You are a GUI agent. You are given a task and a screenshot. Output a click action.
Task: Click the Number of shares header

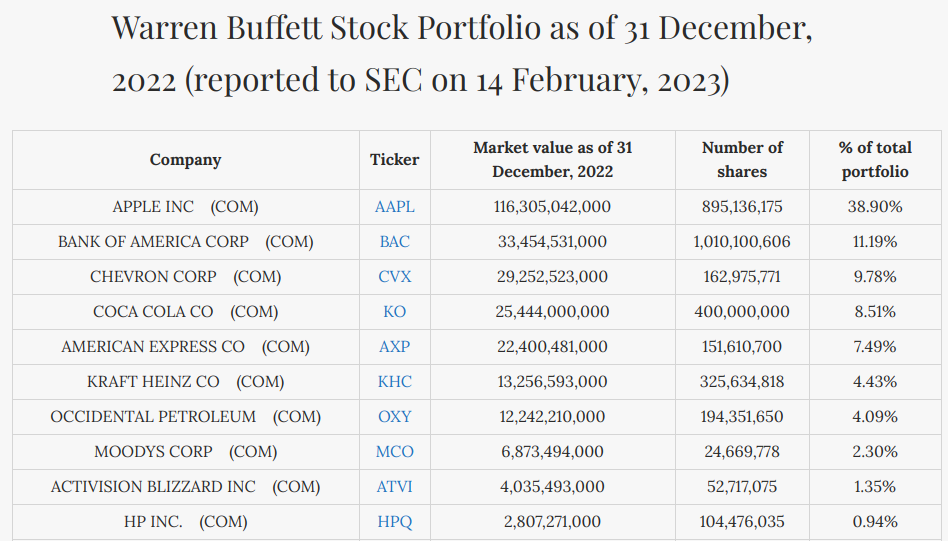[x=742, y=160]
